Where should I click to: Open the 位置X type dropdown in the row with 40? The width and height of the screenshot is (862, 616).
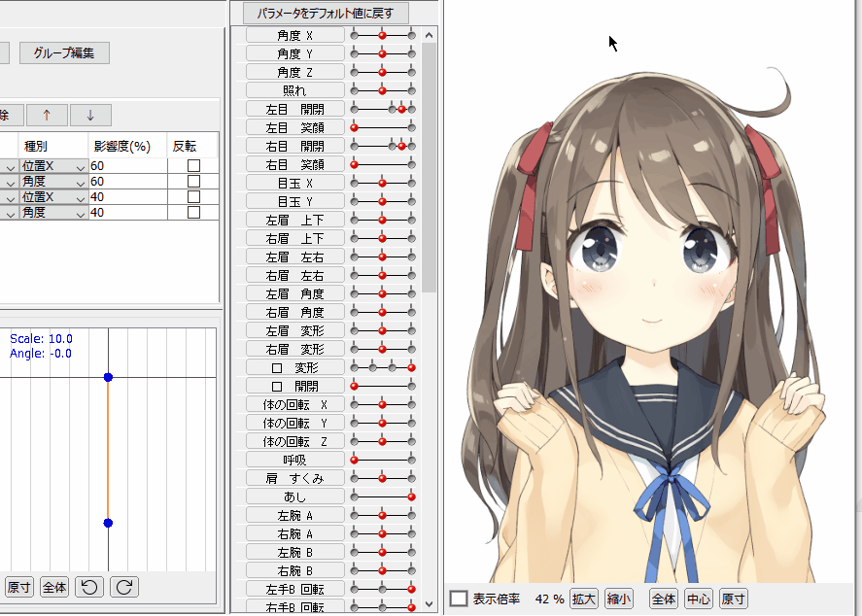coord(53,196)
